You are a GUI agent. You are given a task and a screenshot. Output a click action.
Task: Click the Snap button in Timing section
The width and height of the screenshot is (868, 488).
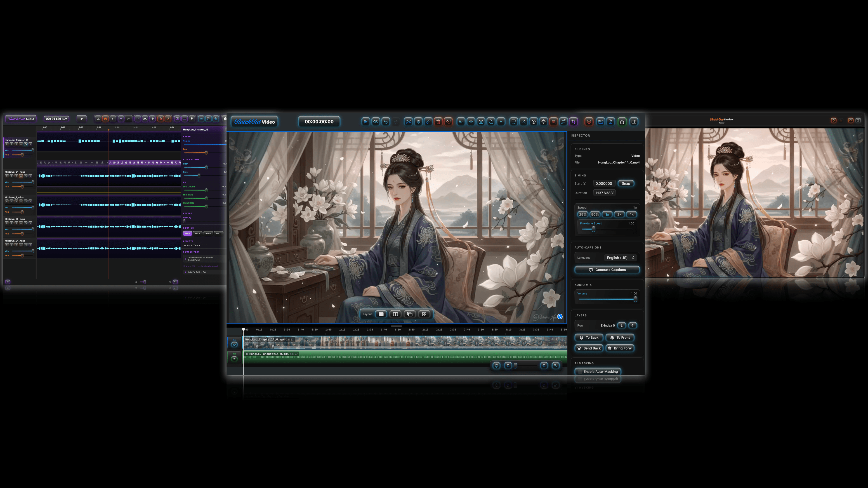pyautogui.click(x=626, y=183)
